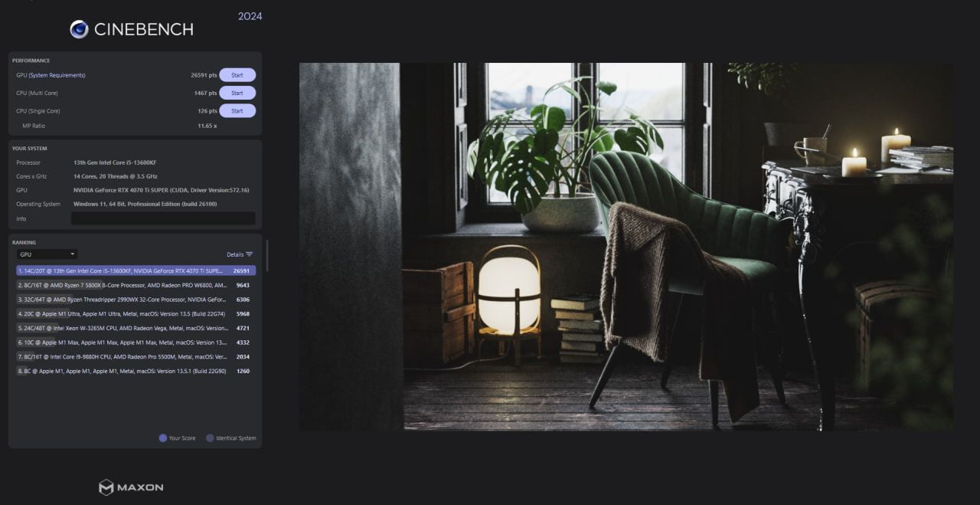
Task: Click the 14 Cores, 20 Threads text
Action: [115, 176]
